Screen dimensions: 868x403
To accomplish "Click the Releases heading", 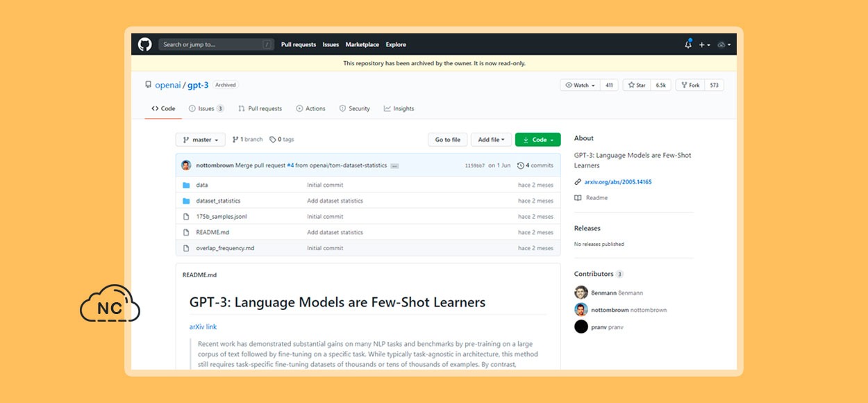I will coord(587,228).
